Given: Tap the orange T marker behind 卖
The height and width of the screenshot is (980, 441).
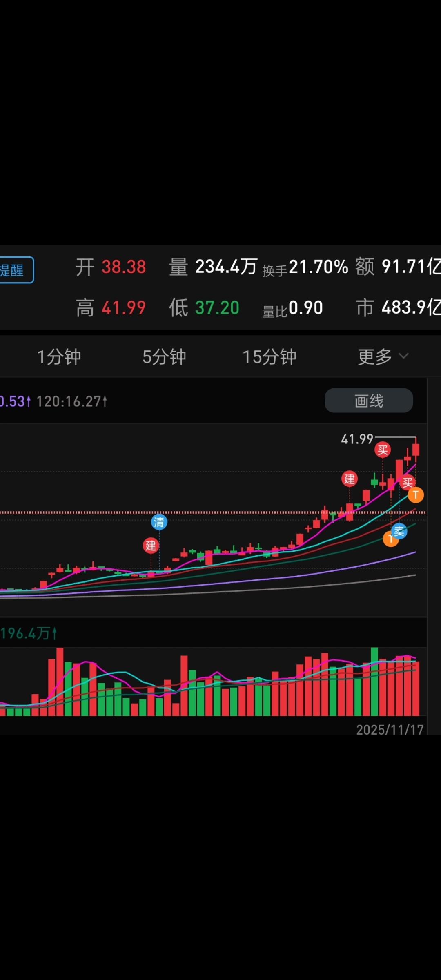Looking at the screenshot, I should point(389,539).
